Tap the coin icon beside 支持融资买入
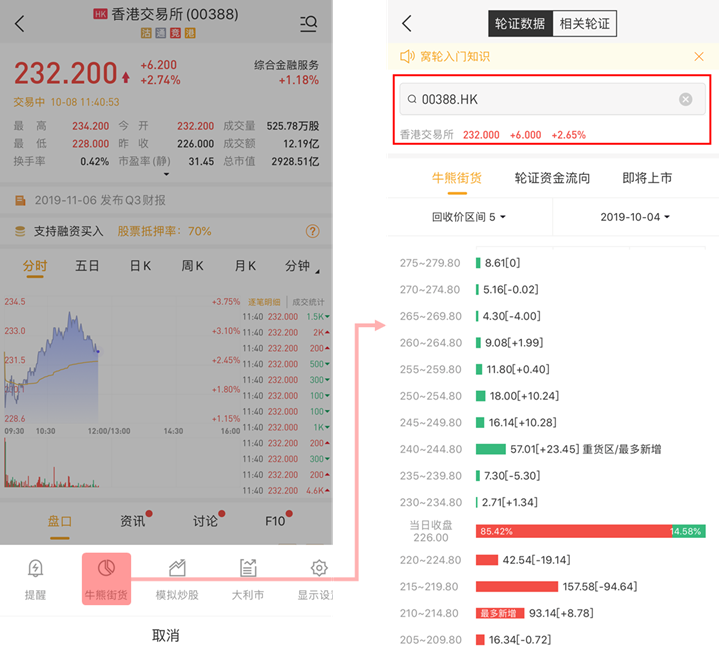The image size is (719, 650). click(20, 231)
